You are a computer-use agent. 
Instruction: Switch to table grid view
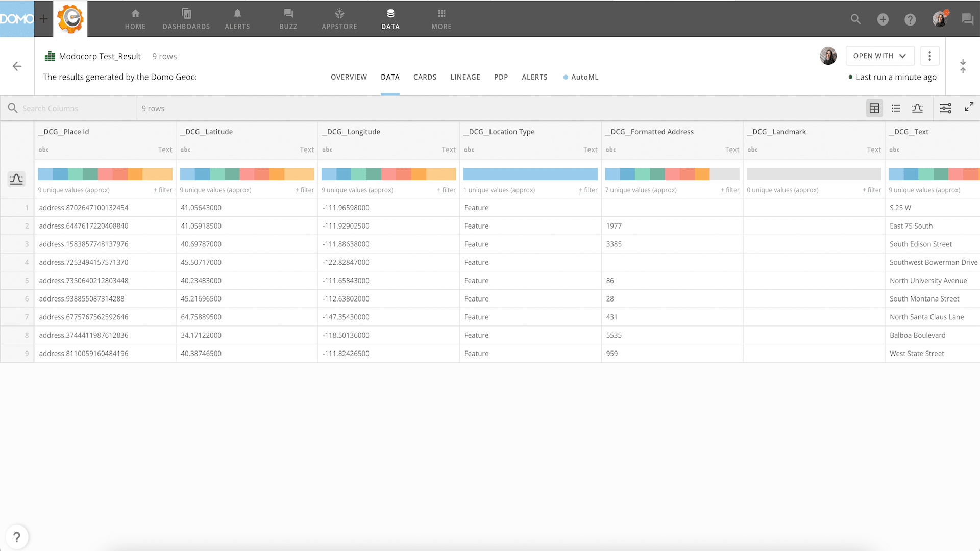(874, 108)
